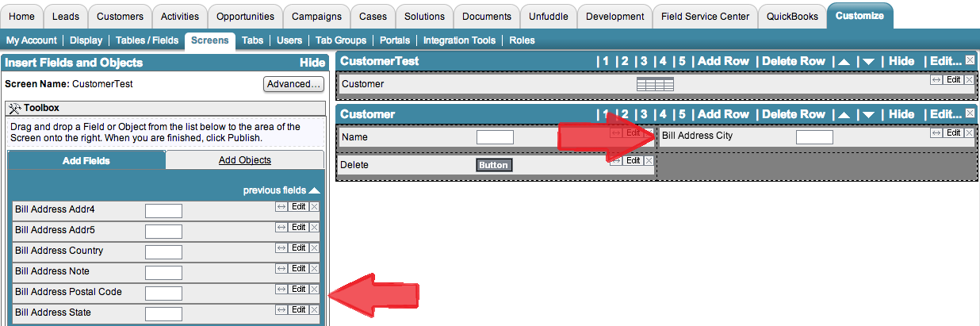
Task: Expand previous fields list
Action: pyautogui.click(x=281, y=190)
